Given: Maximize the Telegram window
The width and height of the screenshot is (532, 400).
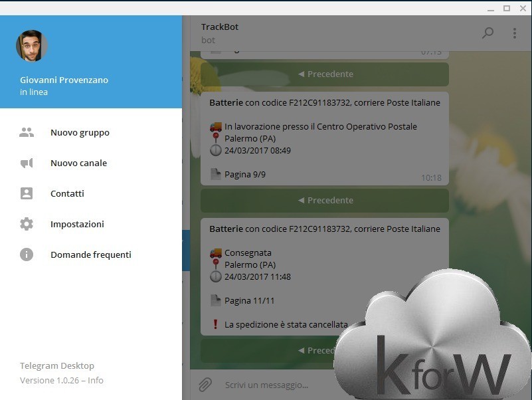Looking at the screenshot, I should point(507,8).
